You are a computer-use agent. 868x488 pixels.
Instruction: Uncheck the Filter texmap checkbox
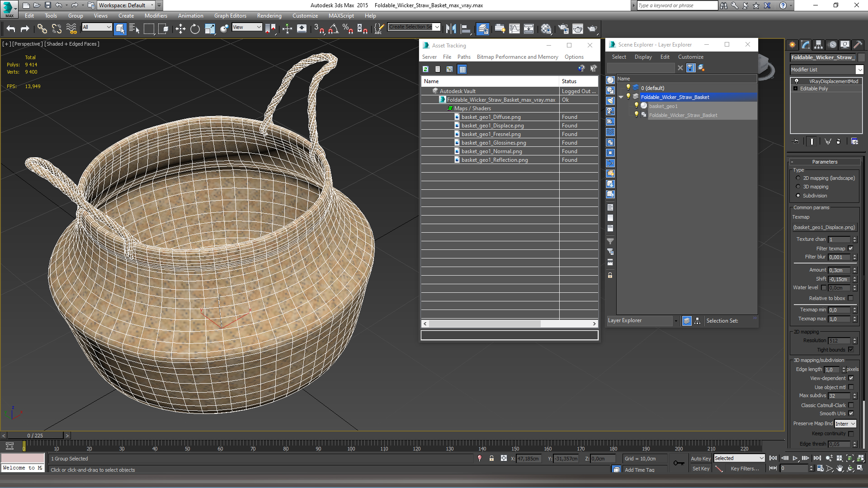tap(851, 249)
